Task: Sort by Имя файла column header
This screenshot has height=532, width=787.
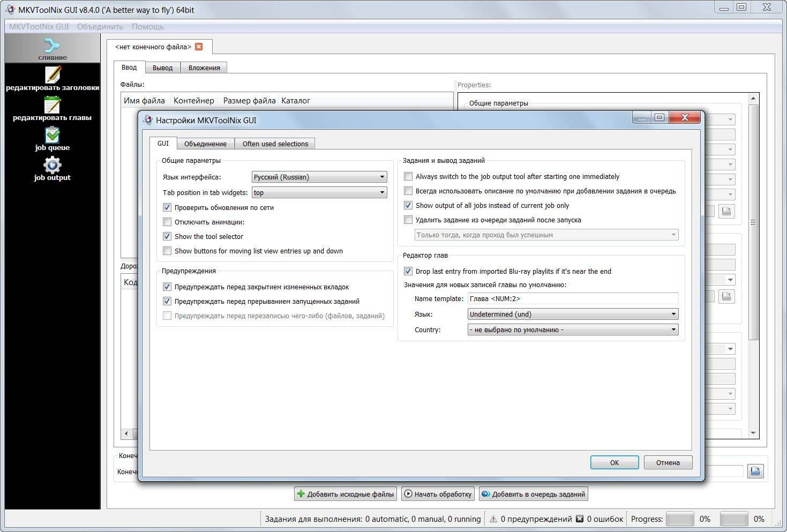Action: [145, 100]
